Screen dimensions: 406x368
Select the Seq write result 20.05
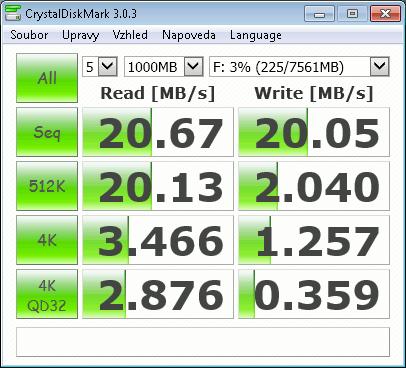[x=314, y=132]
